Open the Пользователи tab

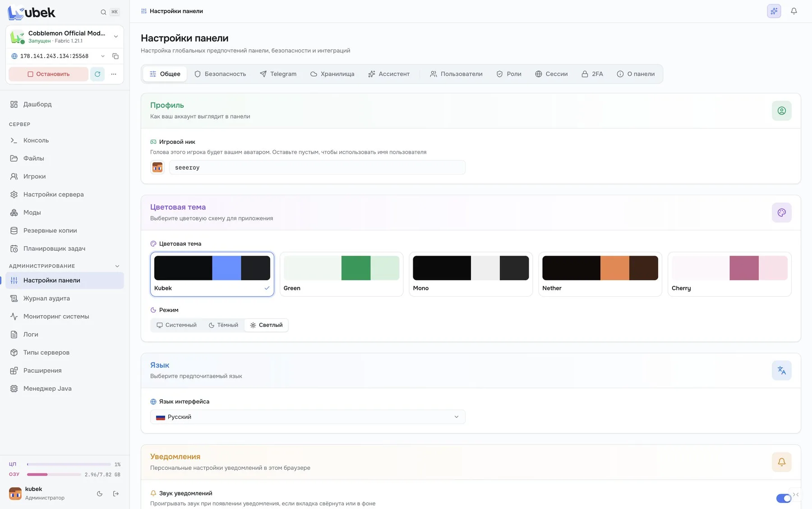click(x=456, y=74)
